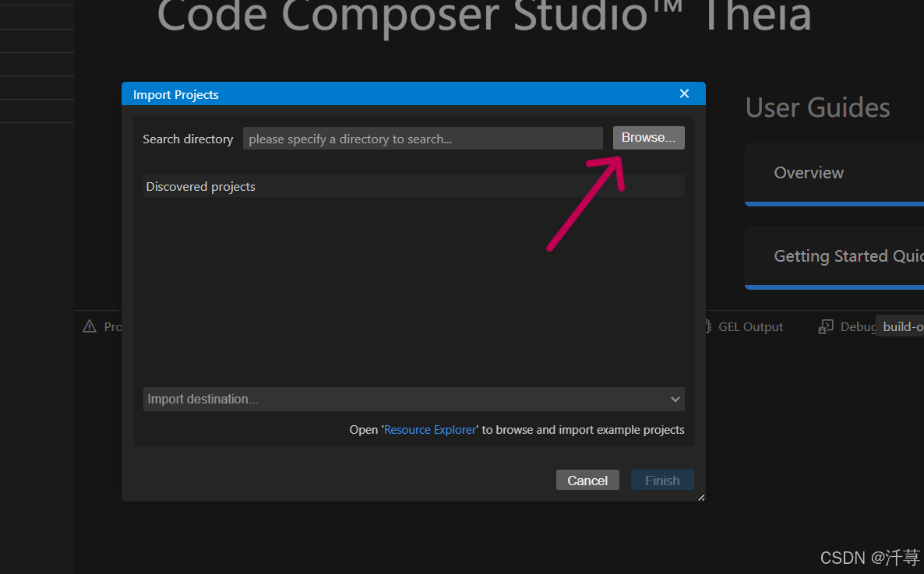The width and height of the screenshot is (924, 574).
Task: Click the disabled Finish button
Action: [662, 481]
